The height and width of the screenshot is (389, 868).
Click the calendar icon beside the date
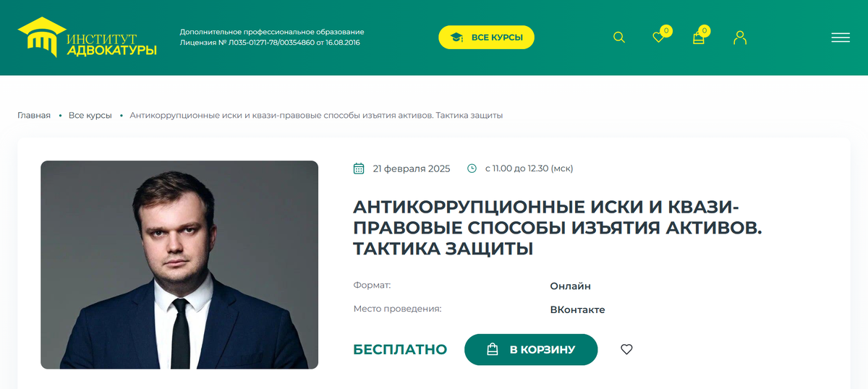(359, 168)
